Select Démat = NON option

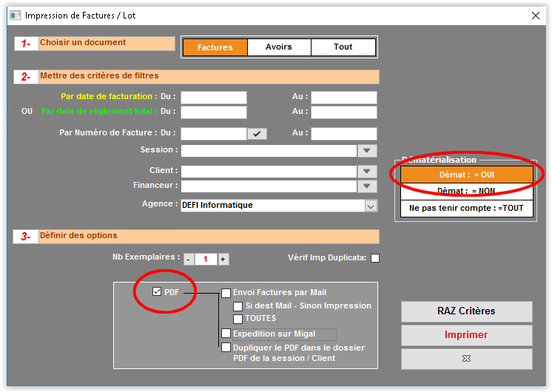click(466, 191)
